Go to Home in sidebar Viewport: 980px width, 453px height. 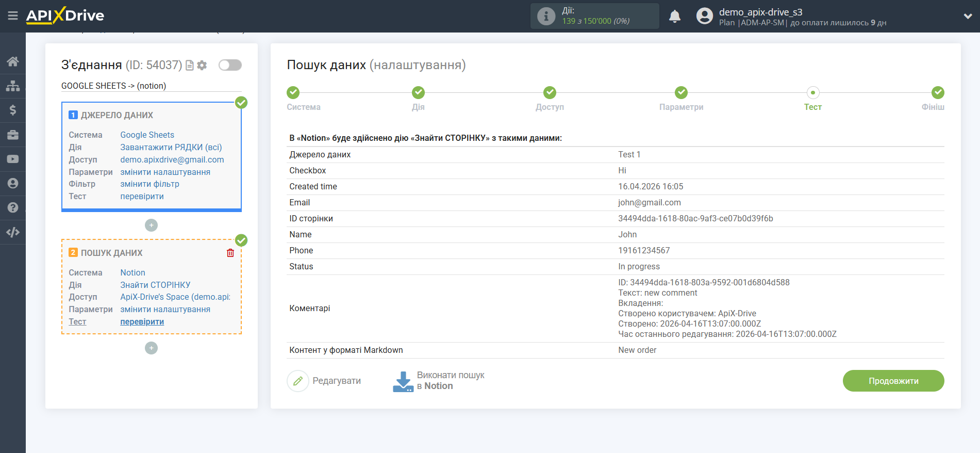click(13, 61)
